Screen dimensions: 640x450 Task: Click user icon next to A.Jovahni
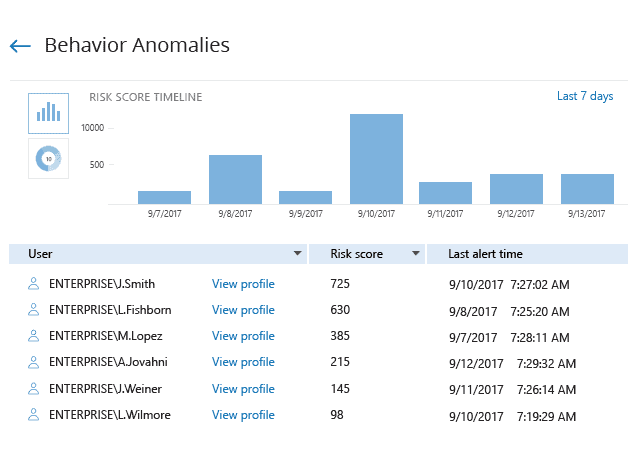[x=33, y=362]
